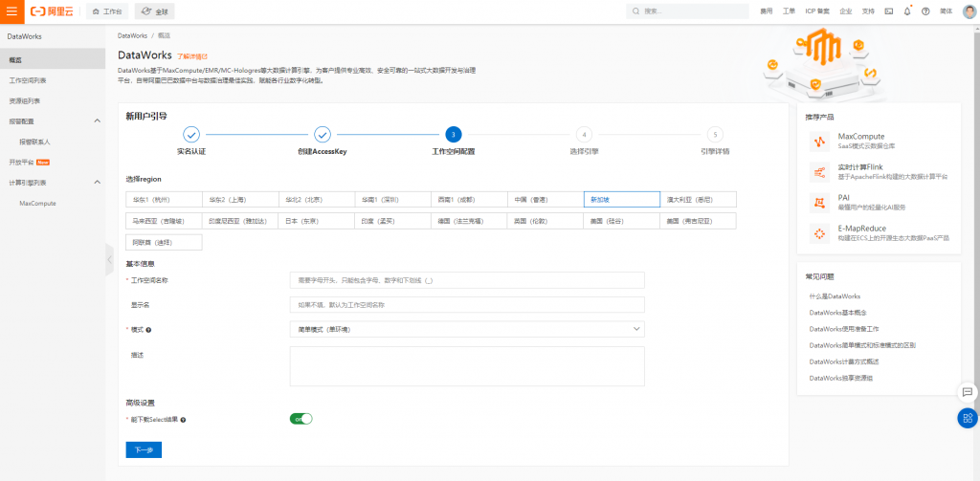Open the floating chat support icon
Image resolution: width=980 pixels, height=481 pixels.
(x=968, y=392)
